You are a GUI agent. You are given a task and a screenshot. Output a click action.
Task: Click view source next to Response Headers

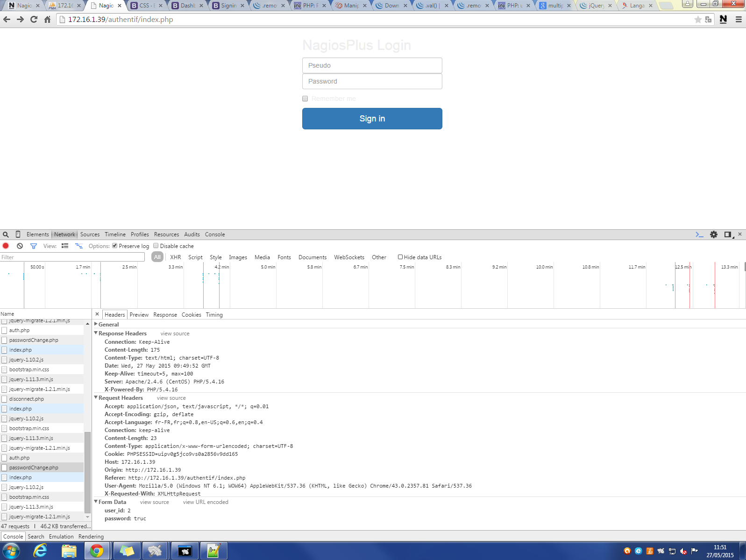(x=175, y=333)
